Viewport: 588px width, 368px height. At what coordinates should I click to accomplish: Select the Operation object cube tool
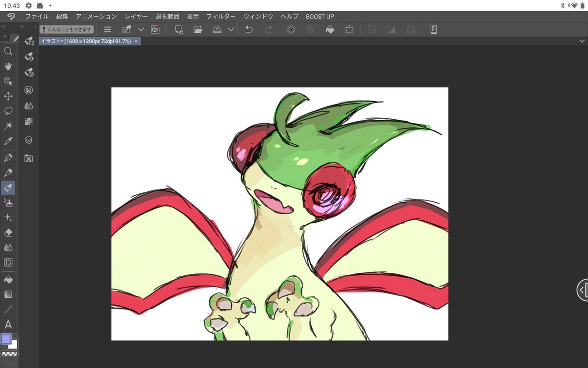[x=8, y=81]
